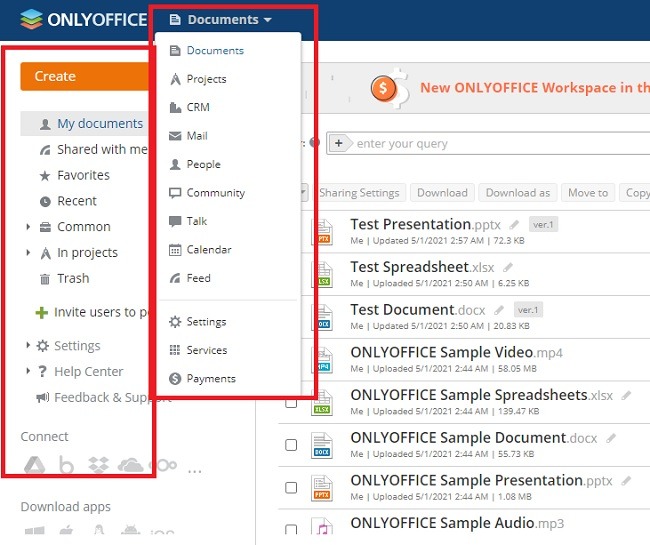Click the orange Create button

point(85,76)
